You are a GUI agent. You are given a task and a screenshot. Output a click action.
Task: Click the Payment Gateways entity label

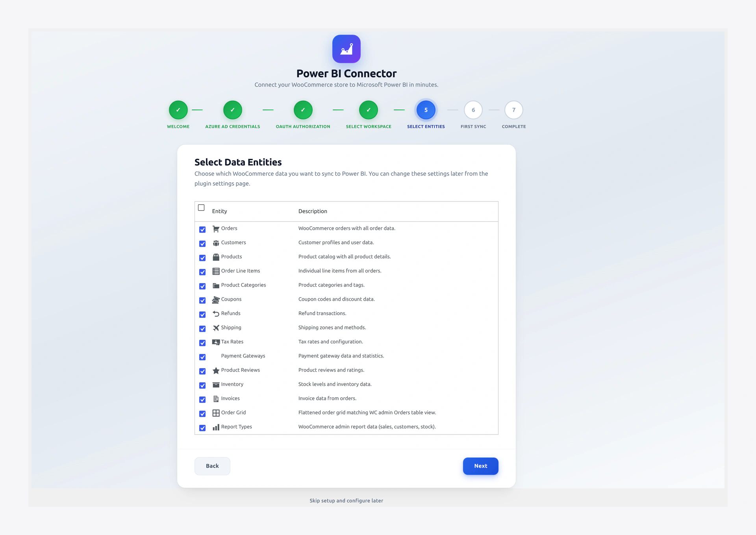[243, 356]
